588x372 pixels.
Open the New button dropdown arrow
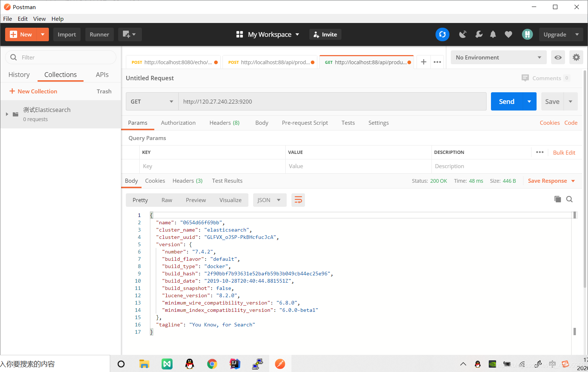43,34
